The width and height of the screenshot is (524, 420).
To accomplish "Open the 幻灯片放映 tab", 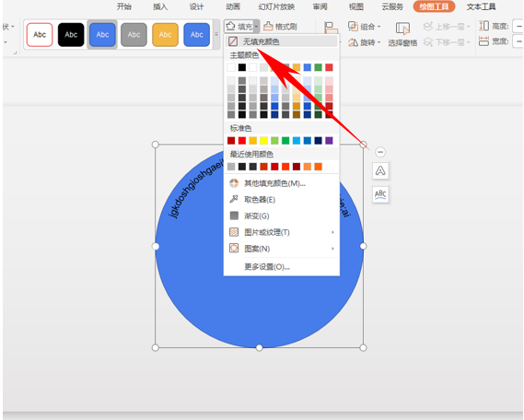I will coord(276,6).
